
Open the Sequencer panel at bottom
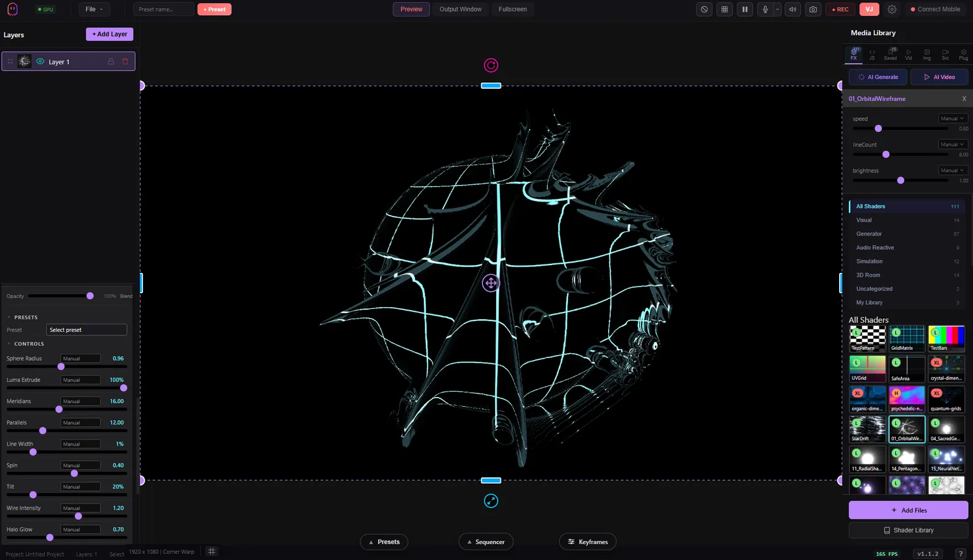486,542
